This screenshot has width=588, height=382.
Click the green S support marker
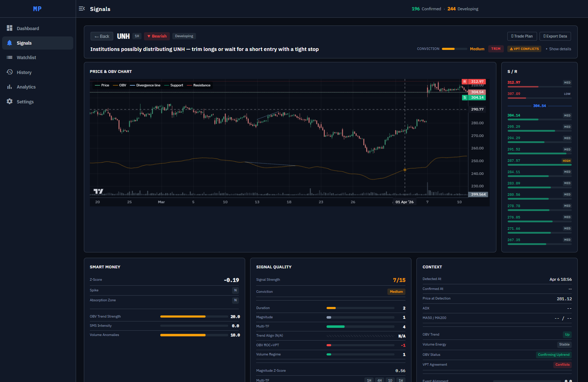[465, 98]
